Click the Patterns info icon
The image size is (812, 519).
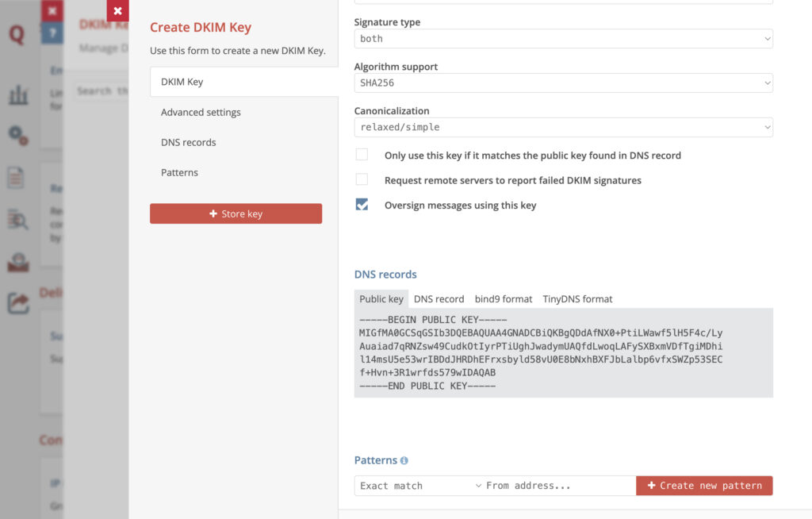[x=404, y=460]
